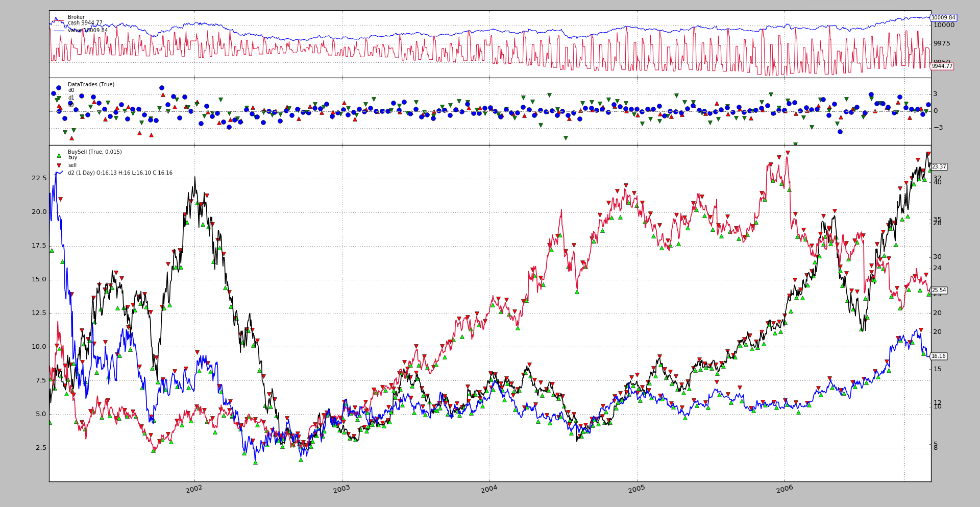
Task: Click the 22.5 left axis tick label
Action: pos(39,178)
